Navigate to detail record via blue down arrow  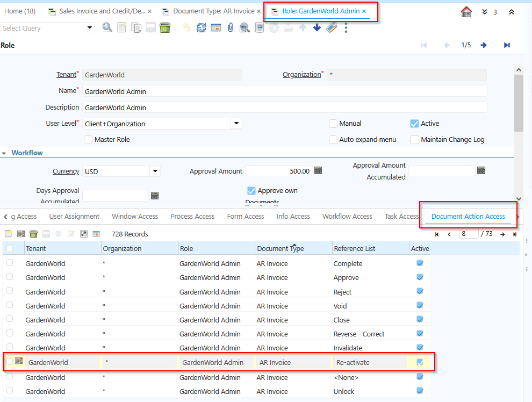tap(317, 27)
